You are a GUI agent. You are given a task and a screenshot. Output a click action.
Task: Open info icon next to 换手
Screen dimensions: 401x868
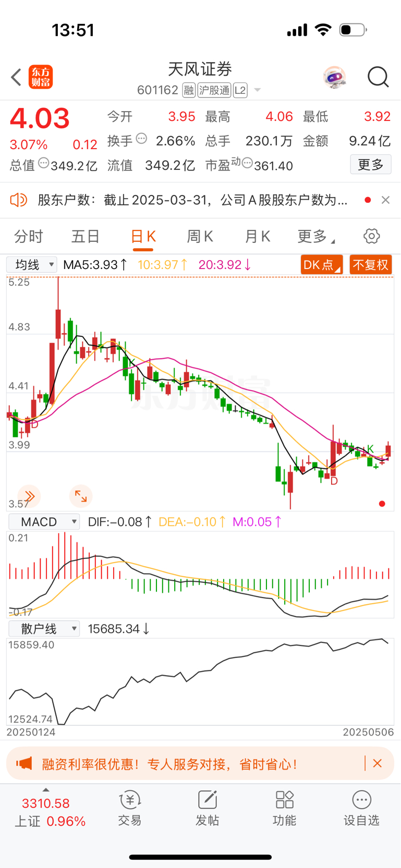click(141, 139)
